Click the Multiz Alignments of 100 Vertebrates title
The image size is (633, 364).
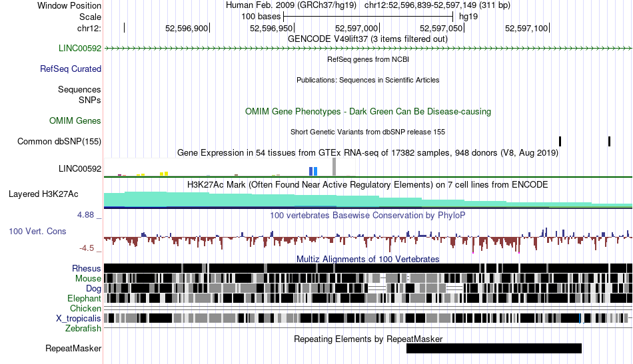(x=368, y=260)
